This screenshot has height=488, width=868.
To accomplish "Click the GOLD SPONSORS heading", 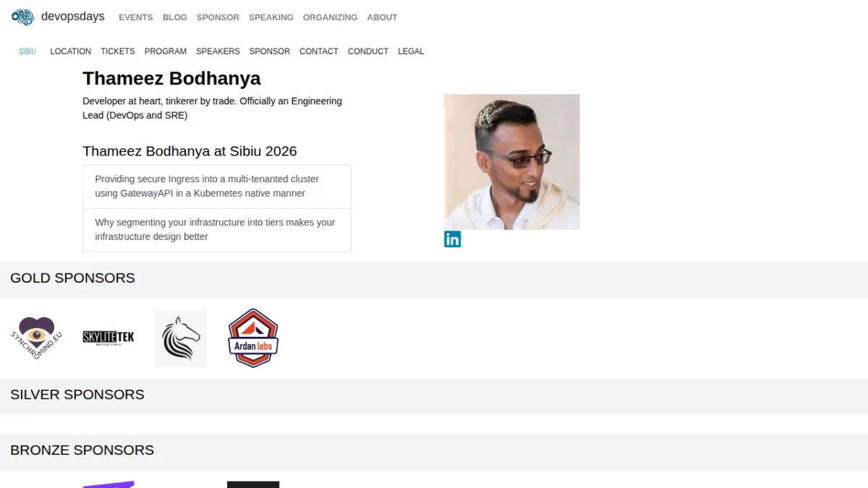I will [x=72, y=278].
